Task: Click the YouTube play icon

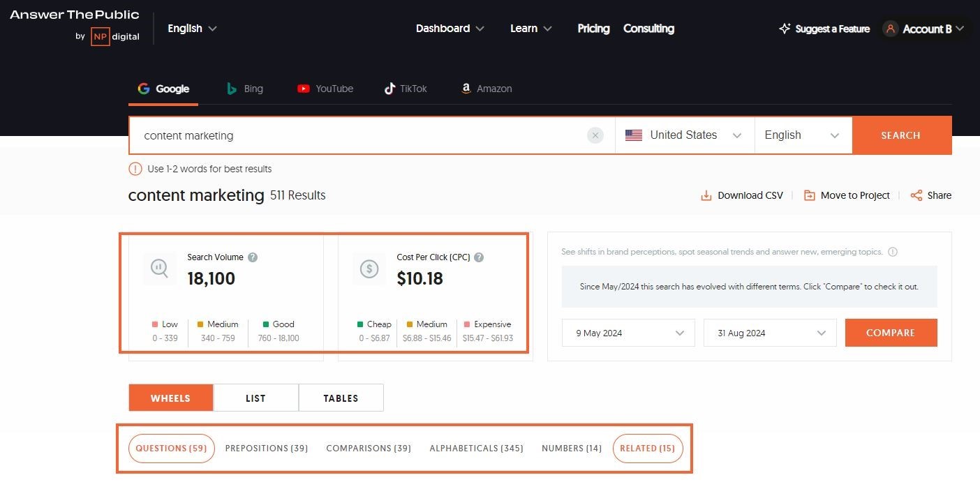Action: (x=304, y=89)
